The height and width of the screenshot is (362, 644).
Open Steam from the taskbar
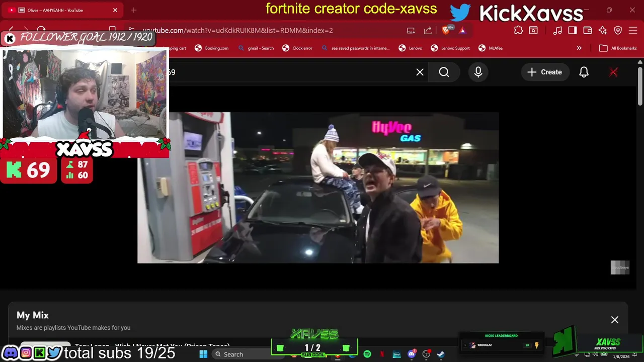[441, 354]
